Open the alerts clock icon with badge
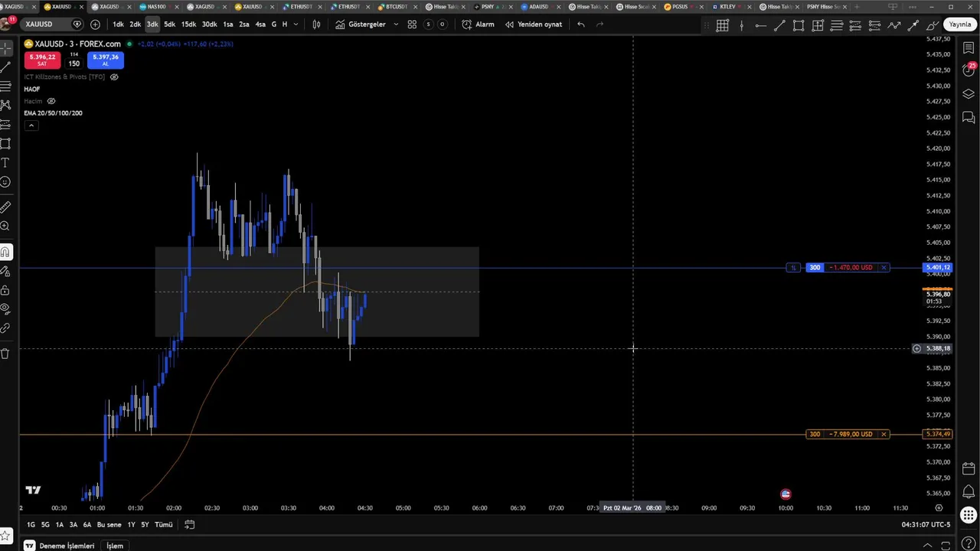 (969, 70)
